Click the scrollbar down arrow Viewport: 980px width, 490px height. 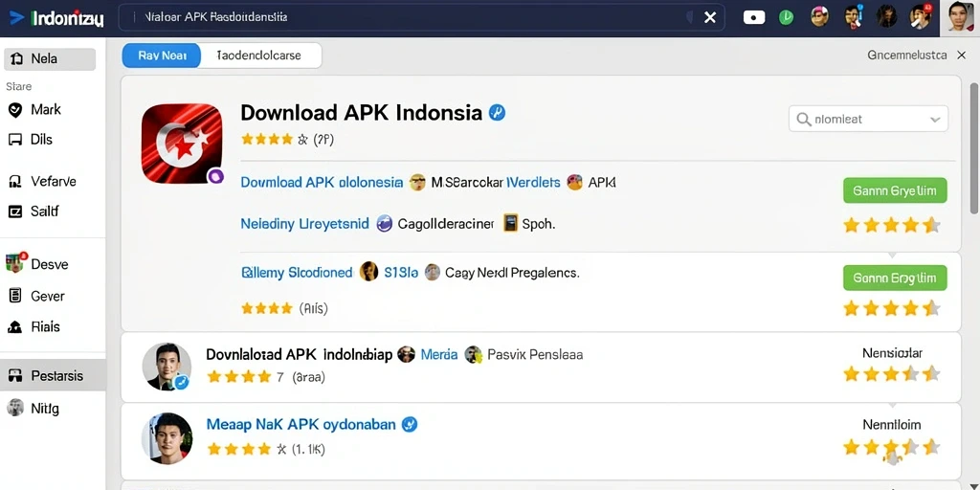[973, 485]
